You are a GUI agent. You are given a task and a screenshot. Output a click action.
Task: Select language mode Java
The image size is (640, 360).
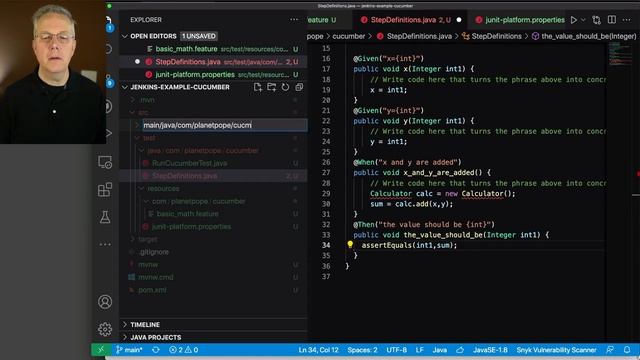coord(440,350)
